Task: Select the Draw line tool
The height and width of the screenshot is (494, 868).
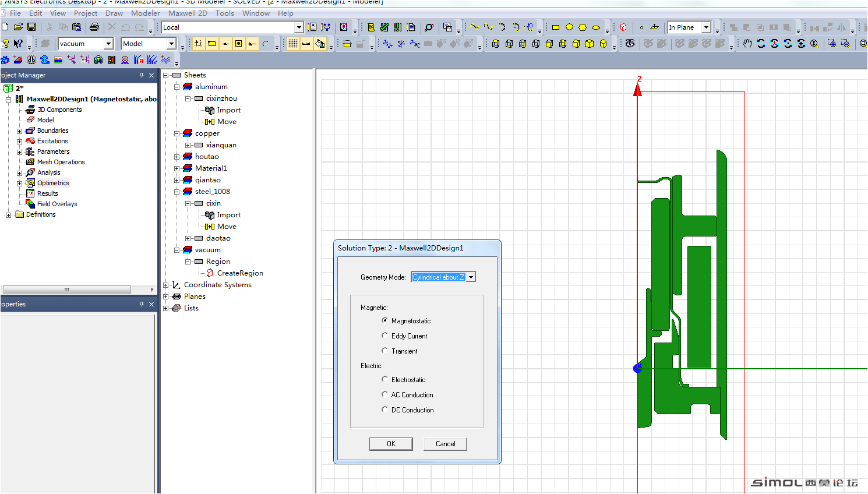Action: tap(475, 27)
